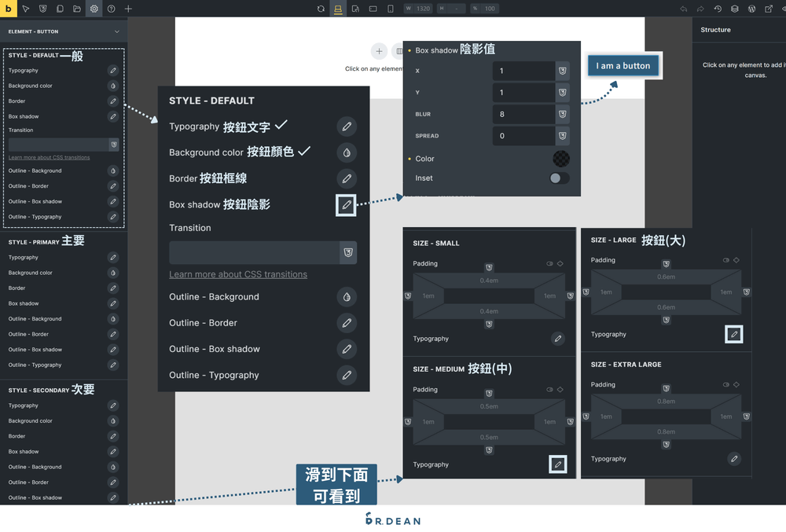Click the WordPress logo icon in toolbar

(751, 9)
